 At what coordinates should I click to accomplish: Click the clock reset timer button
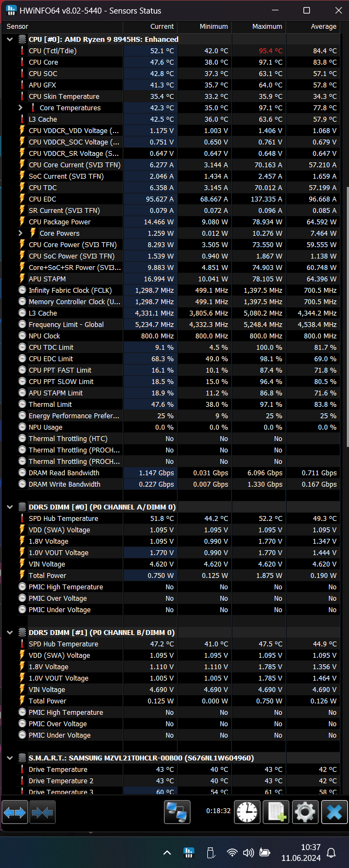[247, 813]
